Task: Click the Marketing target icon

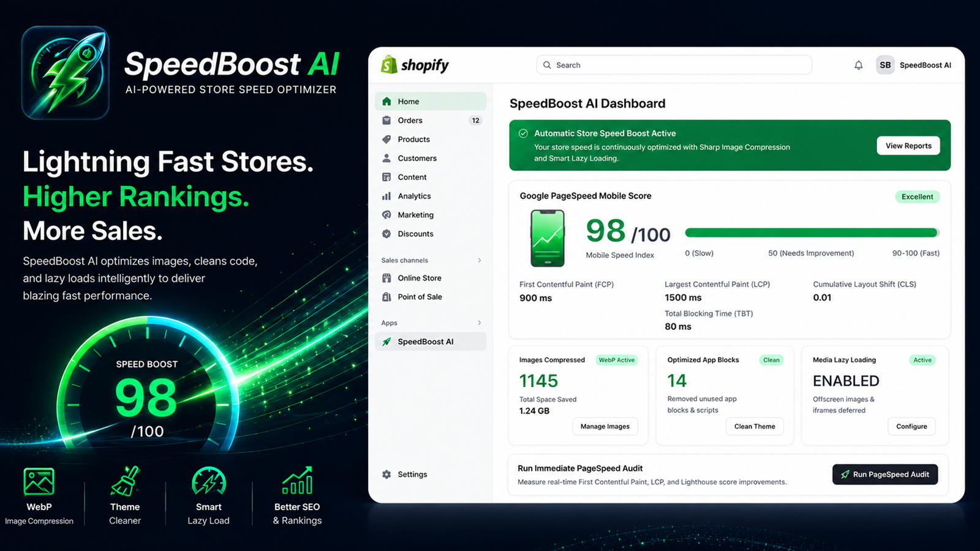Action: (x=386, y=215)
